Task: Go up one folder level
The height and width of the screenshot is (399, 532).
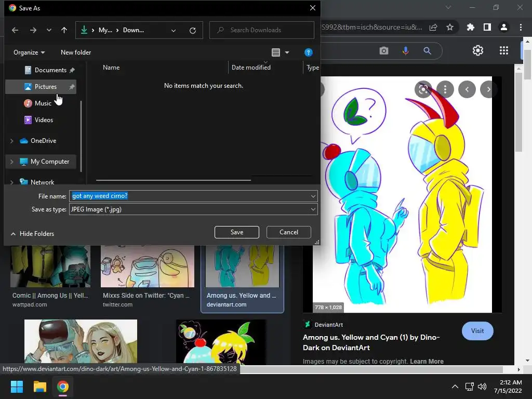Action: pyautogui.click(x=64, y=30)
